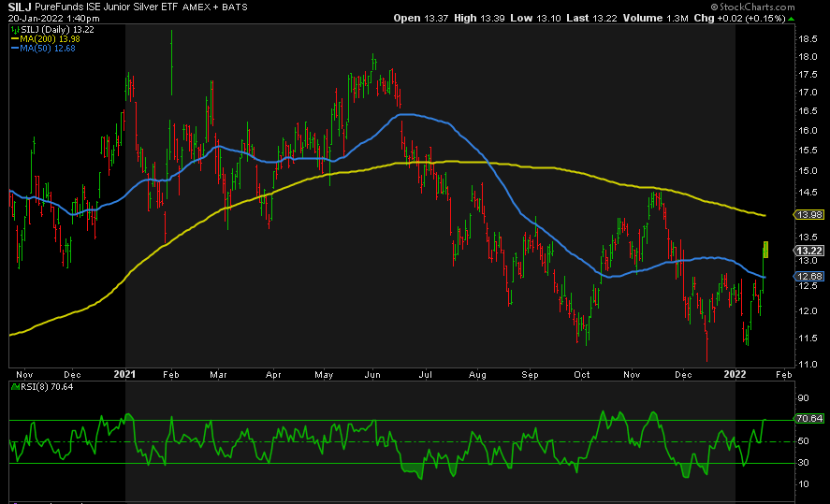Click the 50 level on RSI axis

pyautogui.click(x=804, y=441)
